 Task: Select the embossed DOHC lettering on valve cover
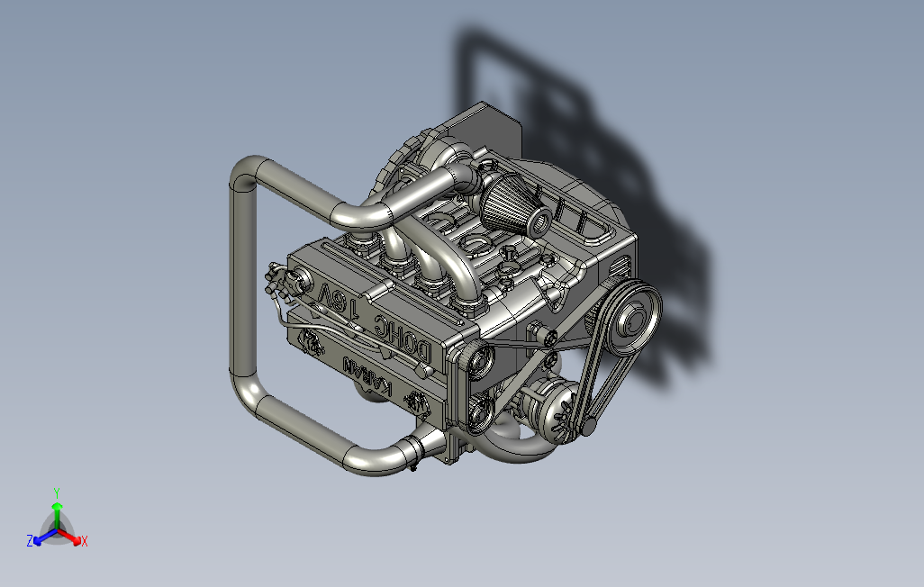click(403, 339)
